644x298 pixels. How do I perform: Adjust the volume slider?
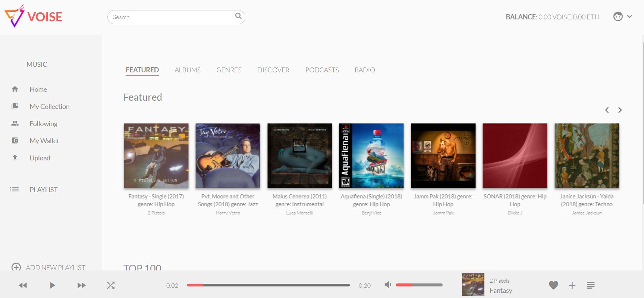419,285
